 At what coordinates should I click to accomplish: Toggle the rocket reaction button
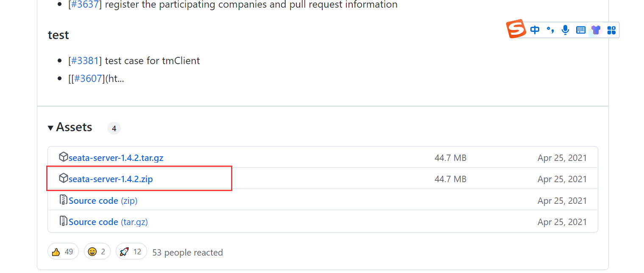point(131,252)
